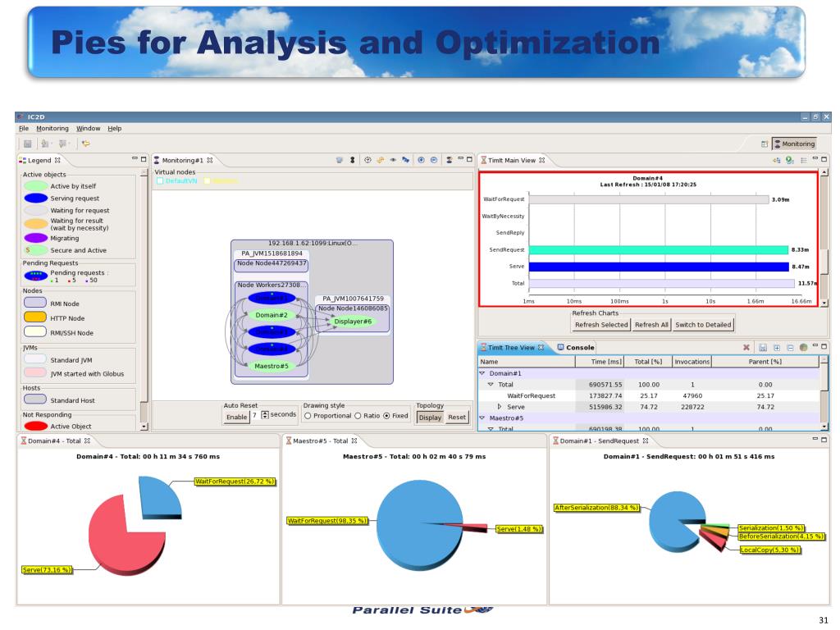Click the Enable auto reset button
Image resolution: width=840 pixels, height=630 pixels.
tap(237, 417)
